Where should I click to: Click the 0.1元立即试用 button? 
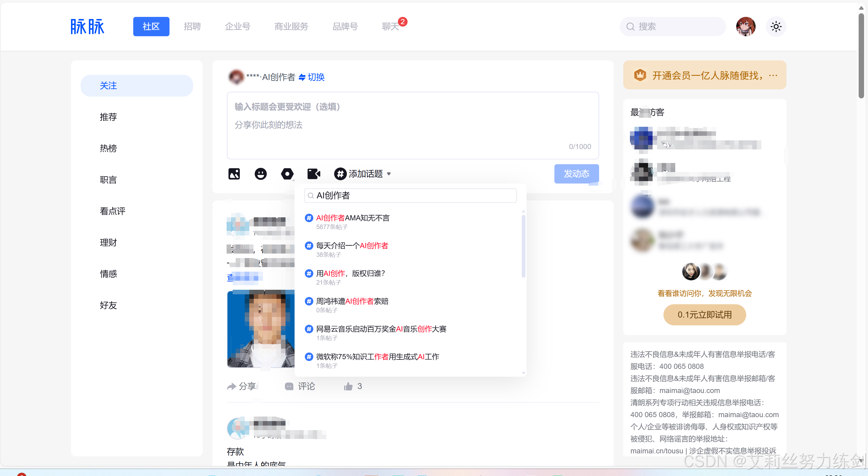[704, 315]
